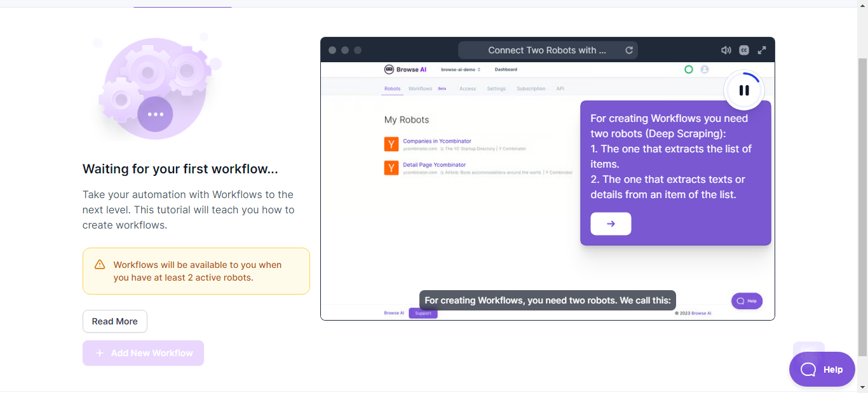
Task: Select Dashboard in the video header
Action: [x=506, y=69]
